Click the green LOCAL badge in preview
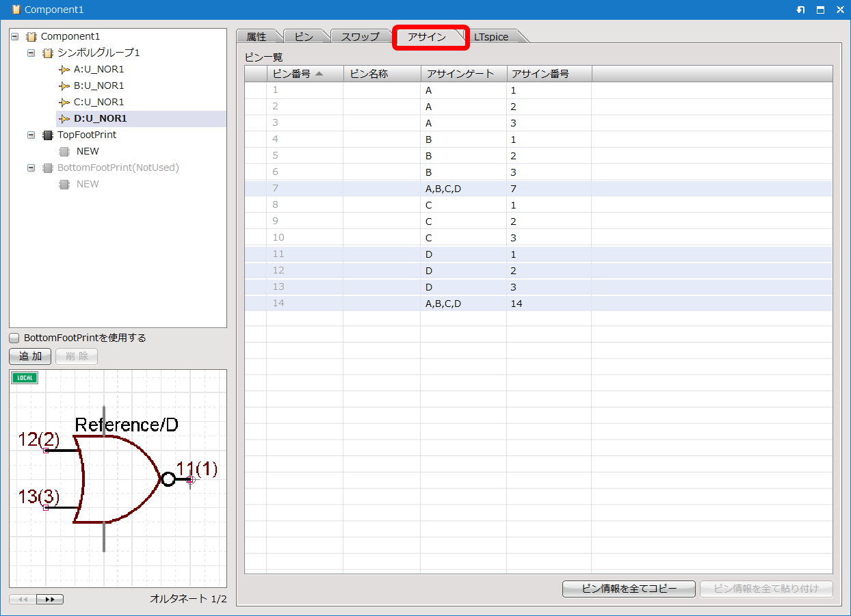Screen dimensions: 851x616 coord(25,378)
